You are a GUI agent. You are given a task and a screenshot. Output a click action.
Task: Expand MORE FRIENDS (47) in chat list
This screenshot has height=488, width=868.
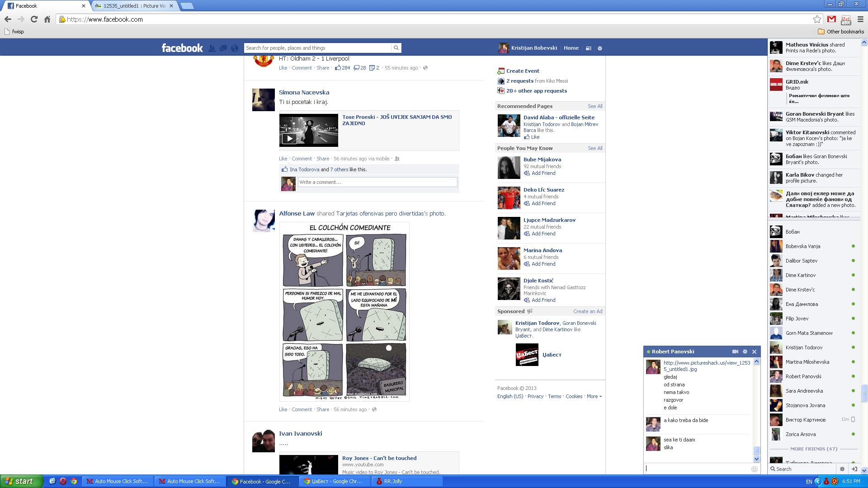814,449
